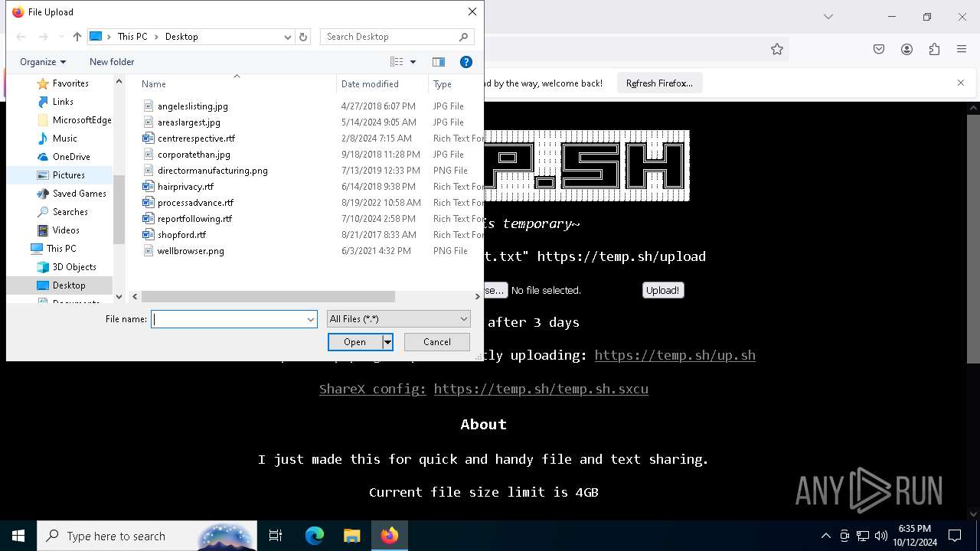Select OneDrive in the navigation pane
This screenshot has height=551, width=980.
coord(71,157)
